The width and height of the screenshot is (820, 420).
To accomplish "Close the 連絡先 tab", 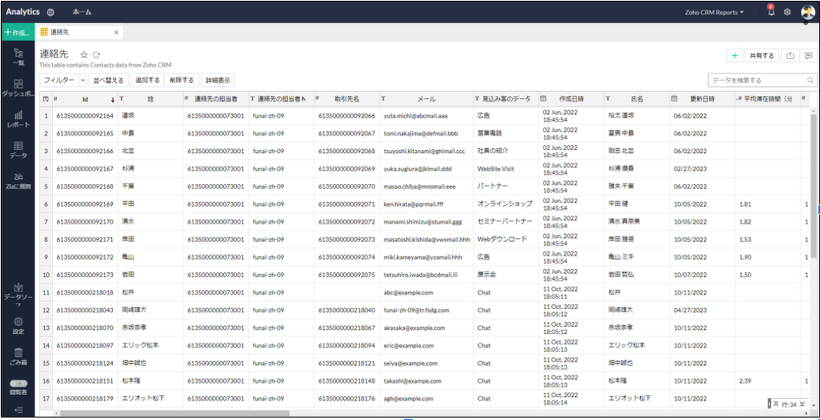I will [x=116, y=32].
